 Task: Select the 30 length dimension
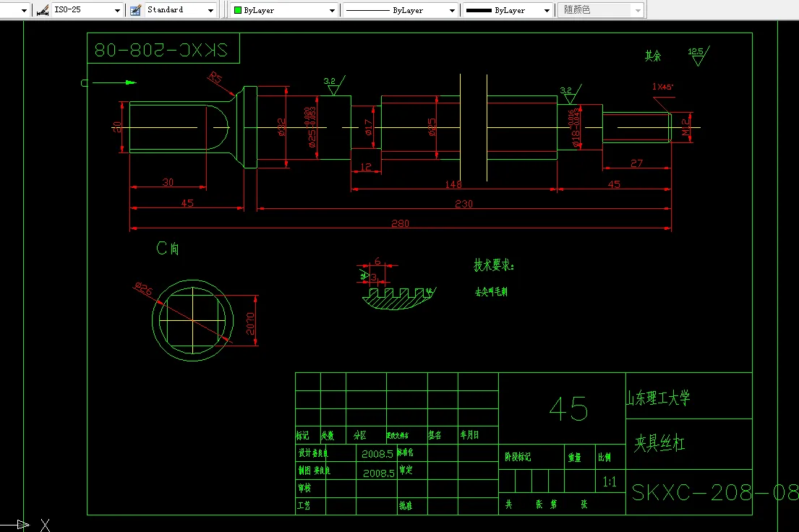(x=168, y=182)
